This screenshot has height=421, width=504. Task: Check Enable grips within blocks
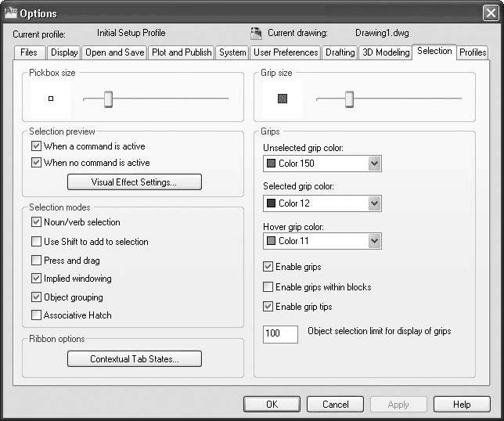click(268, 286)
